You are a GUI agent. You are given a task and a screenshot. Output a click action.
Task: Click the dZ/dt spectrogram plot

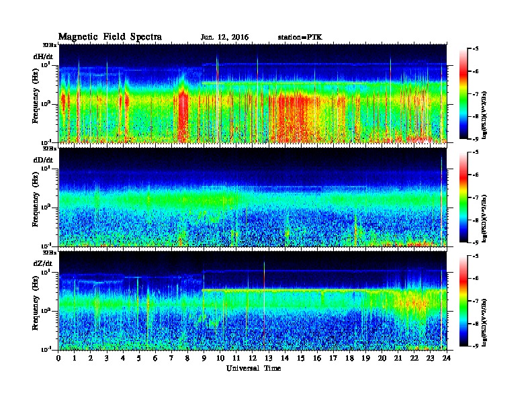tap(253, 301)
